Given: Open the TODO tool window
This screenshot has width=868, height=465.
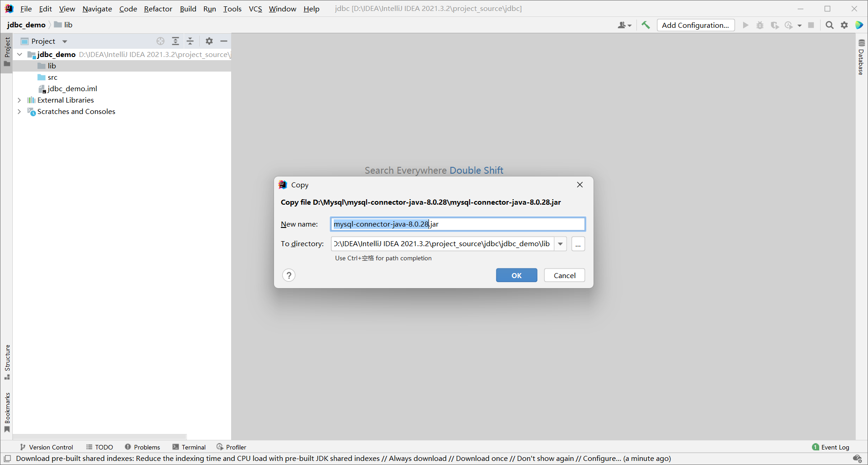Looking at the screenshot, I should click(x=99, y=447).
